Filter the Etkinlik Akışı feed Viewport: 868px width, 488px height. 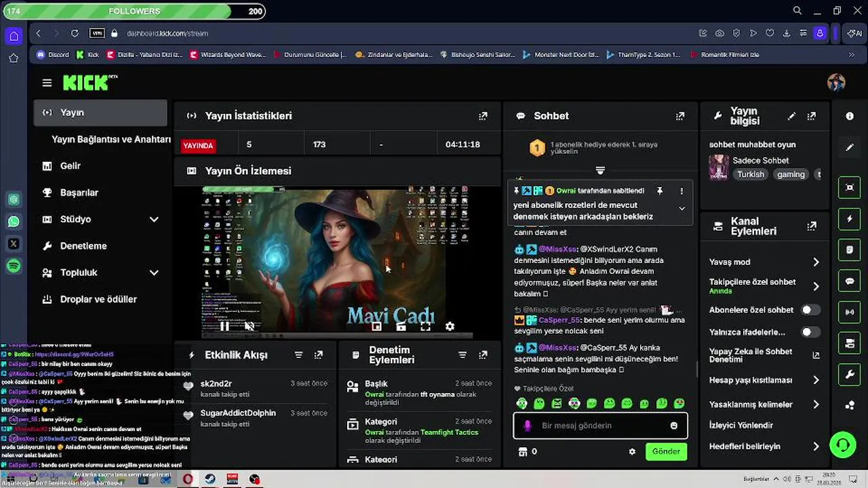click(298, 354)
